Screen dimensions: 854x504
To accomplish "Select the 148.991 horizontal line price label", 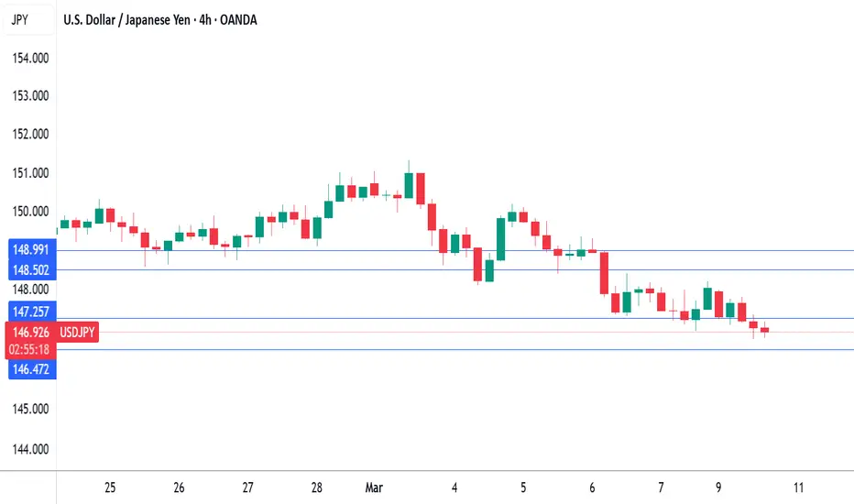I will point(32,249).
